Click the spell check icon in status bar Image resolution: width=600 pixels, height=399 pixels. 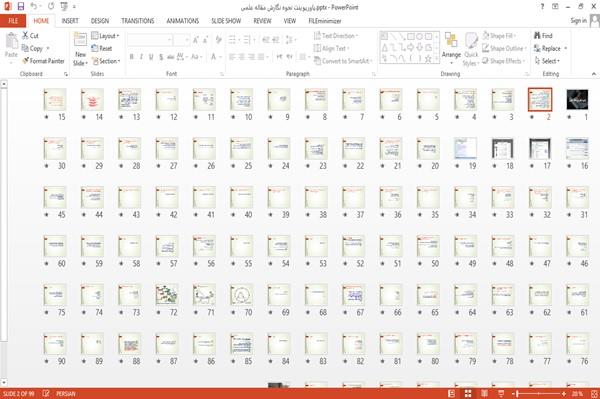point(46,394)
